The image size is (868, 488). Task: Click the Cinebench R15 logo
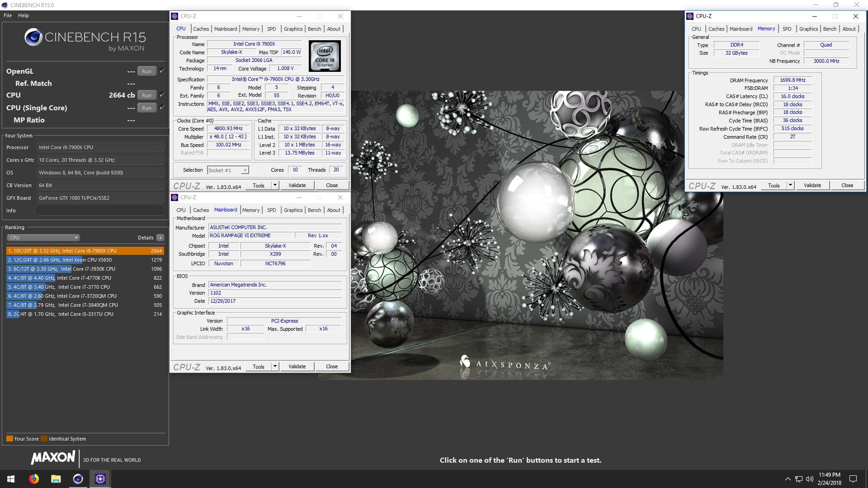[85, 39]
